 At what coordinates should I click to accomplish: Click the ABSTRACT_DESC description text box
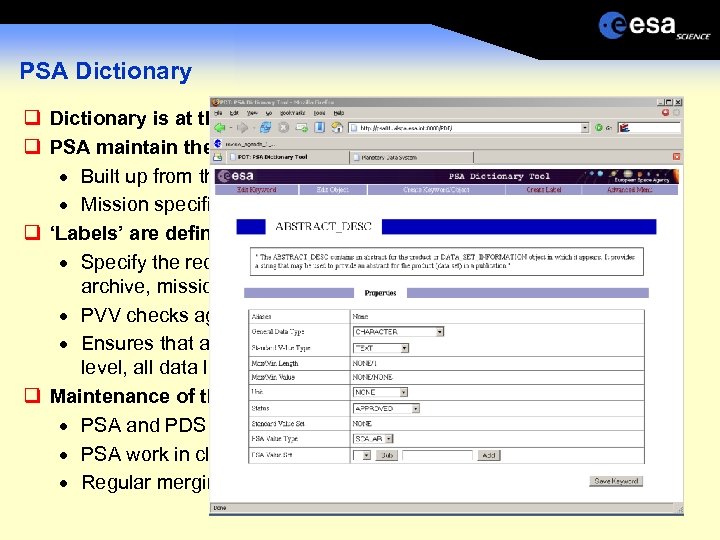pyautogui.click(x=446, y=261)
